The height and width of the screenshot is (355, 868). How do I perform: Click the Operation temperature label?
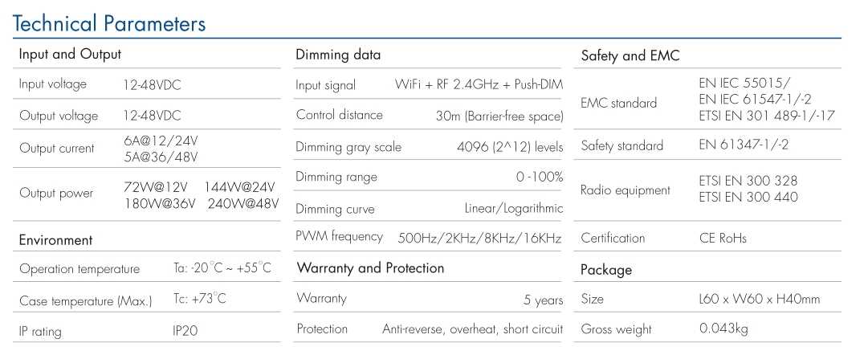(79, 269)
